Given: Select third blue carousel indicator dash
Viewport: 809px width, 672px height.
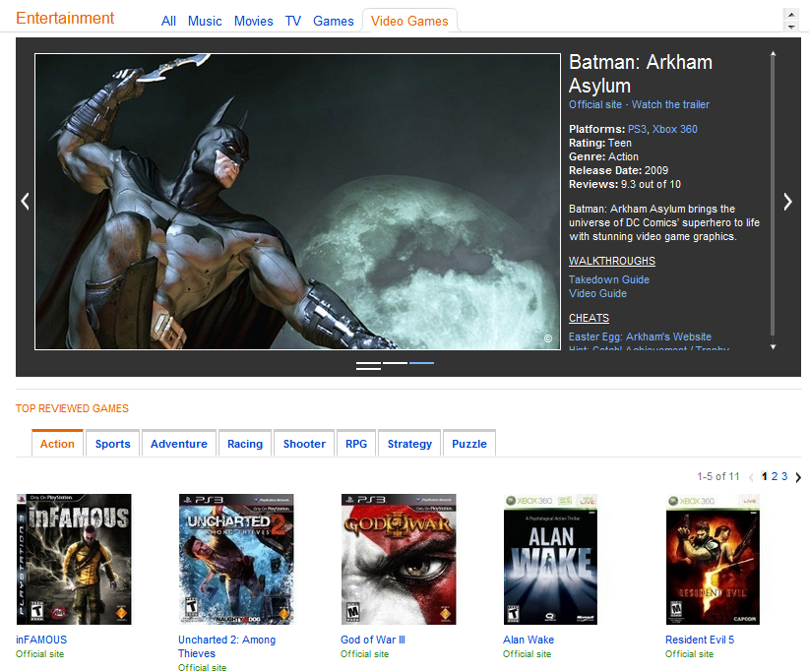Looking at the screenshot, I should (421, 363).
